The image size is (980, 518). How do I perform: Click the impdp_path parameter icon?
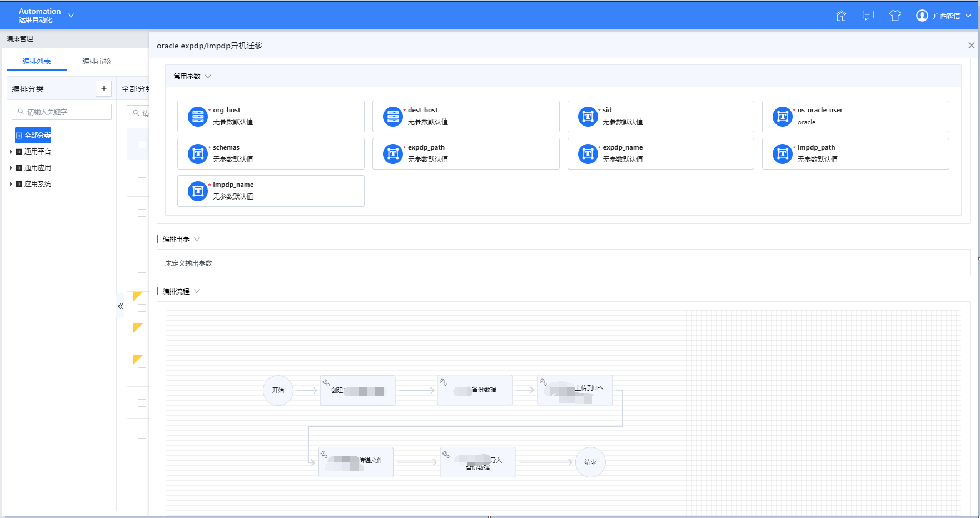pos(783,154)
